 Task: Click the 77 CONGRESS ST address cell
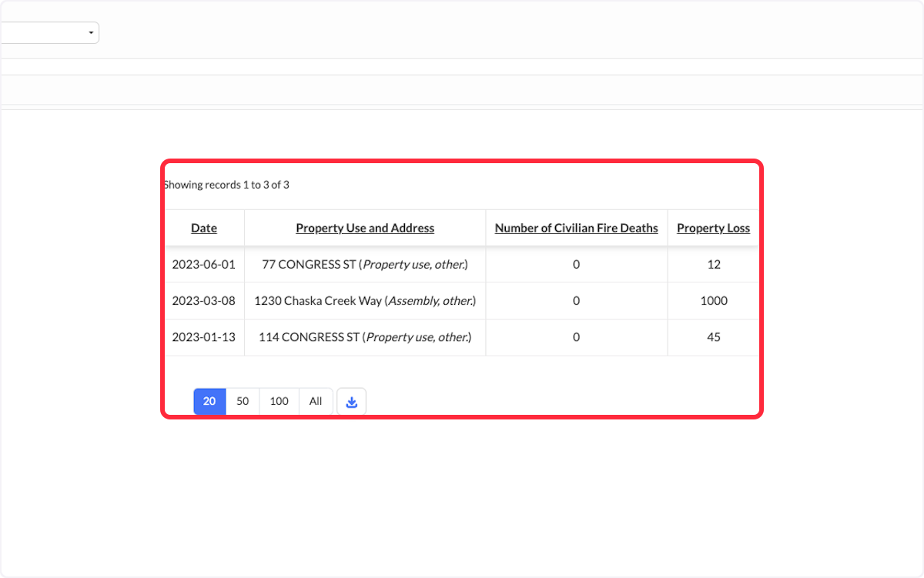[x=365, y=264]
